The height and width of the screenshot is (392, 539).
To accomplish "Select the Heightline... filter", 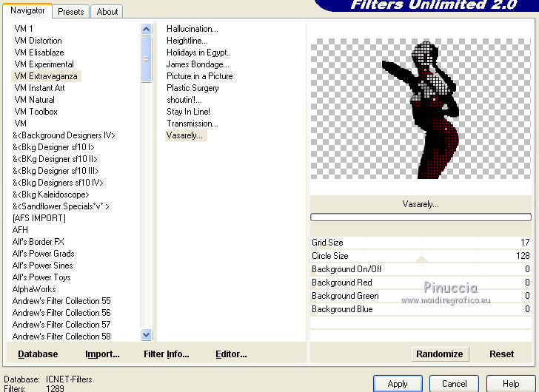I will coord(187,41).
